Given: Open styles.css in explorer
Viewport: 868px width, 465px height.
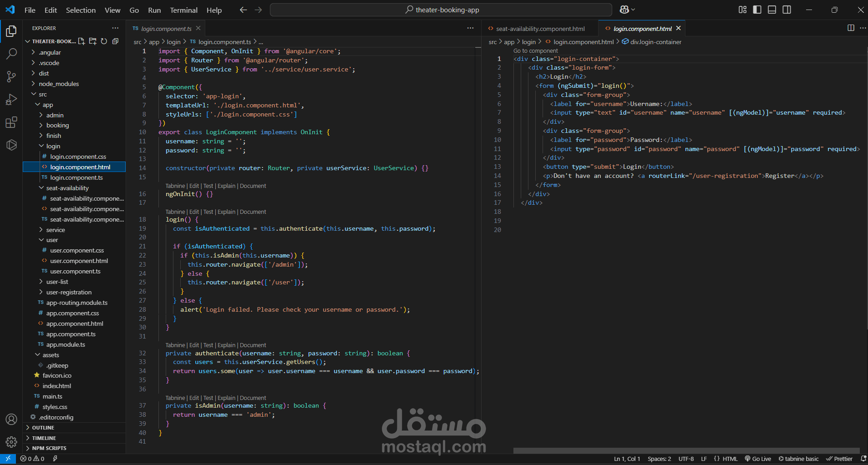Looking at the screenshot, I should coord(74,407).
